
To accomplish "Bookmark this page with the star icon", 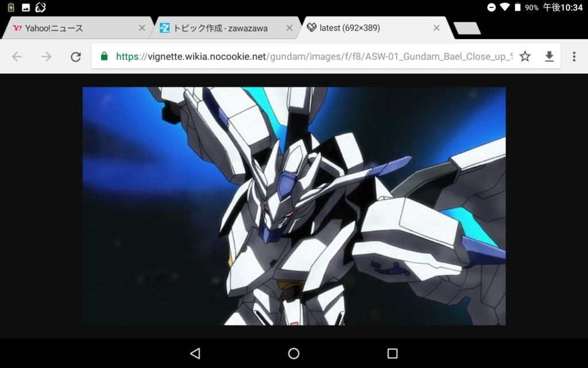I will pos(525,56).
